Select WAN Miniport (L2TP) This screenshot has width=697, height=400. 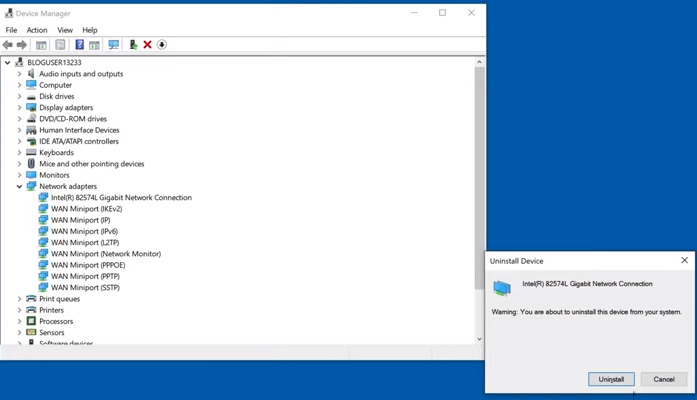85,243
